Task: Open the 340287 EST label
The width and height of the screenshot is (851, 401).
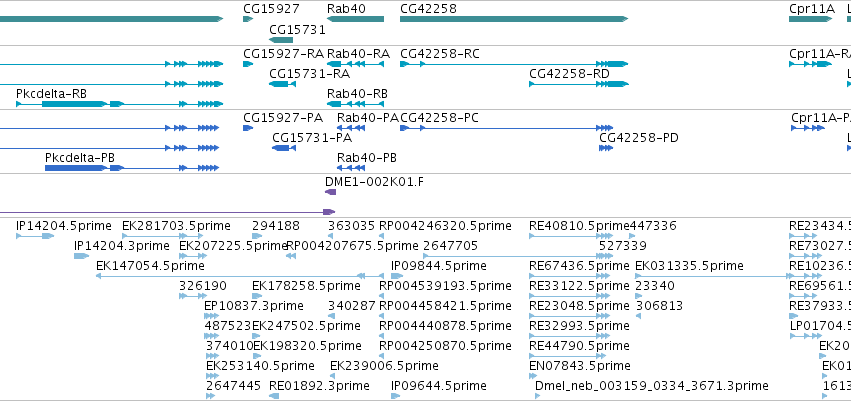Action: click(352, 306)
